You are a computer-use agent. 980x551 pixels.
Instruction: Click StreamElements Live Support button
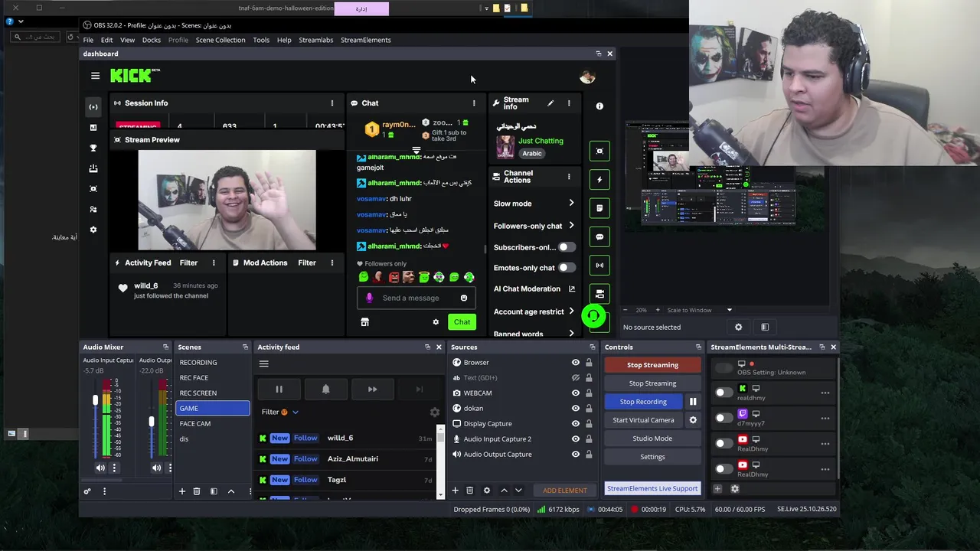652,488
